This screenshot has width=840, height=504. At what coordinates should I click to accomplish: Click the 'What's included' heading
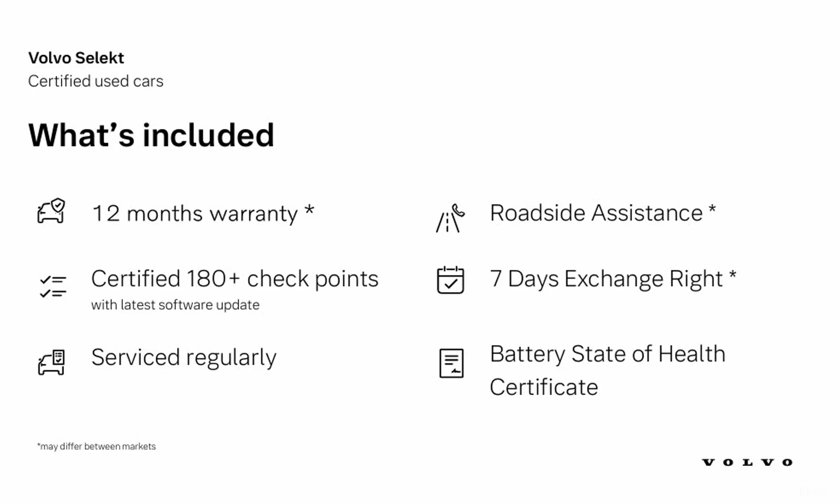pos(151,135)
